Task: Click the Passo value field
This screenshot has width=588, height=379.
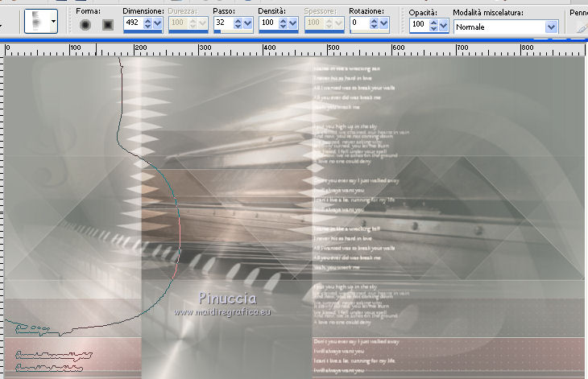Action: [x=223, y=23]
